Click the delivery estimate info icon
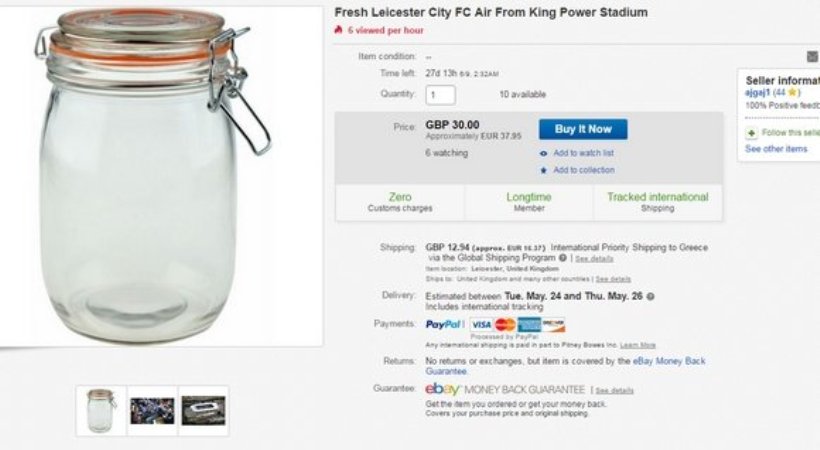 (x=651, y=297)
